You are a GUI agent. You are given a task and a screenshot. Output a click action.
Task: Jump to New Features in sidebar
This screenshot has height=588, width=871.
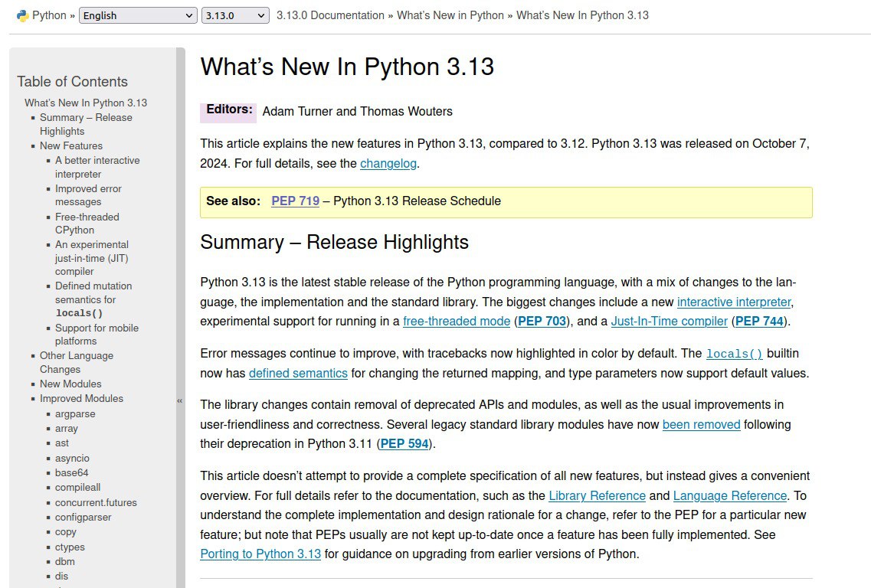(71, 146)
